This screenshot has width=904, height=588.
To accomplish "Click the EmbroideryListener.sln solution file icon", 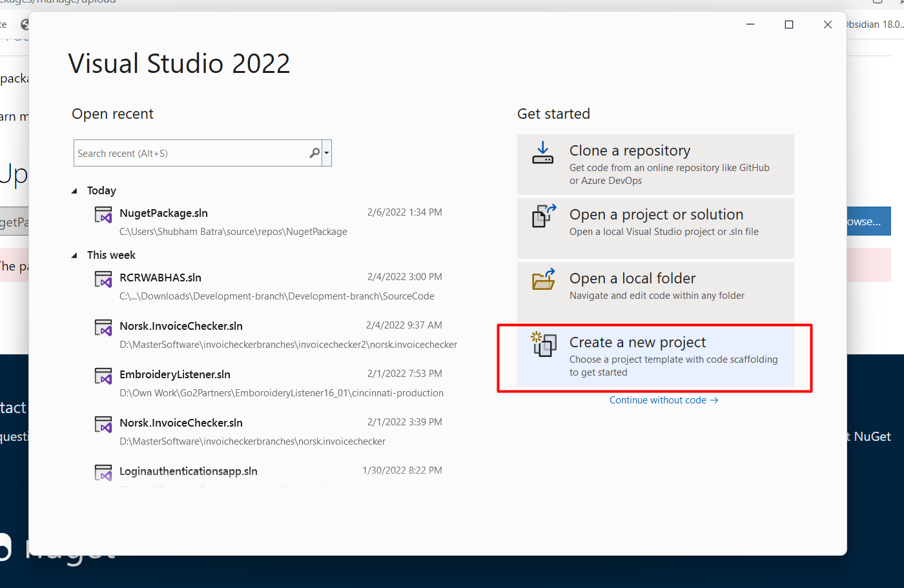I will (x=103, y=376).
